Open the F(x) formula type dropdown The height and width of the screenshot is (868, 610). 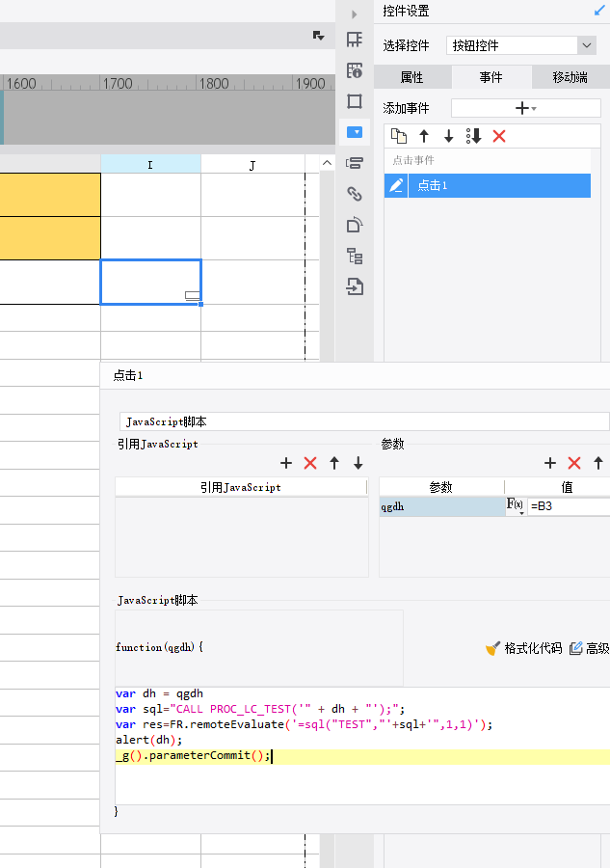(x=516, y=506)
